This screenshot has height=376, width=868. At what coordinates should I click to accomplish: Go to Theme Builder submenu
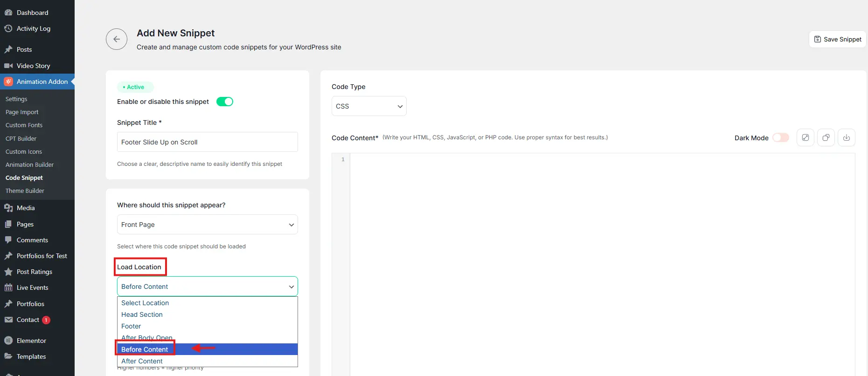point(25,191)
